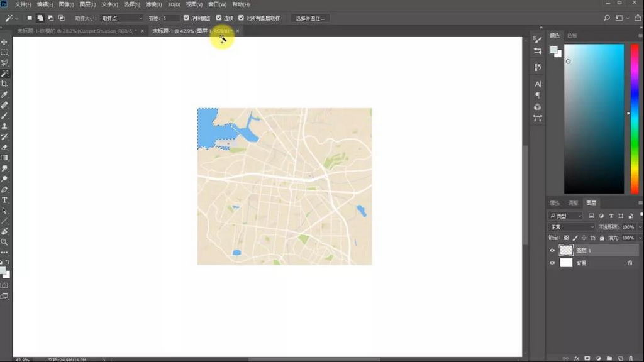Click the search icon in top bar
This screenshot has width=644, height=362.
pyautogui.click(x=606, y=18)
